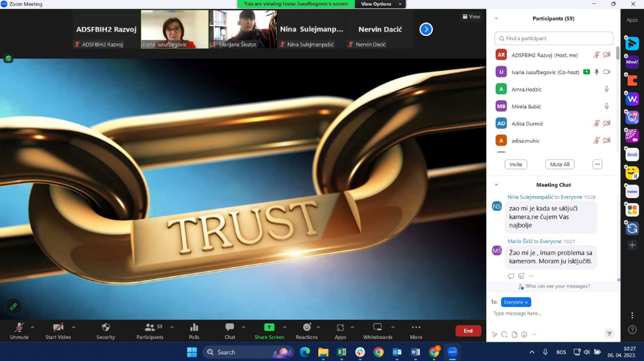
Task: Click Nina Sulejmanpašić sender name in chat
Action: coord(530,197)
